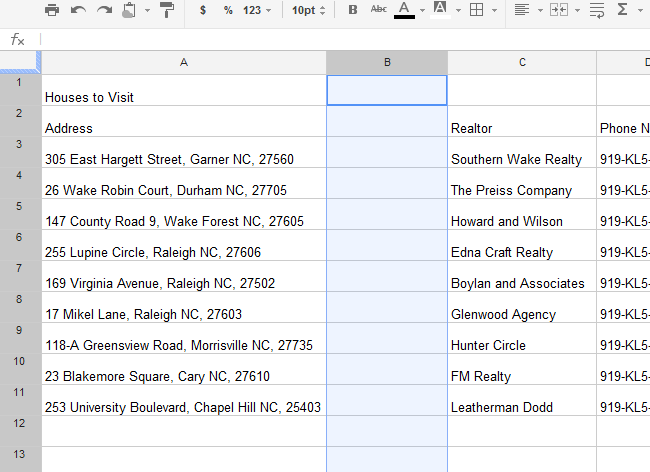Screen dimensions: 650x472
Task: Open the 123 number format dropdown
Action: pos(257,10)
